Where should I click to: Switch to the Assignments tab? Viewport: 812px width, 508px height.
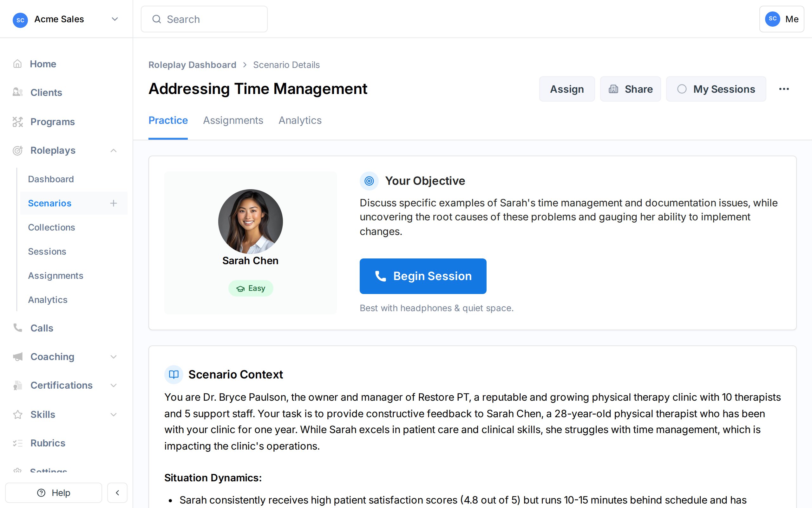click(233, 120)
